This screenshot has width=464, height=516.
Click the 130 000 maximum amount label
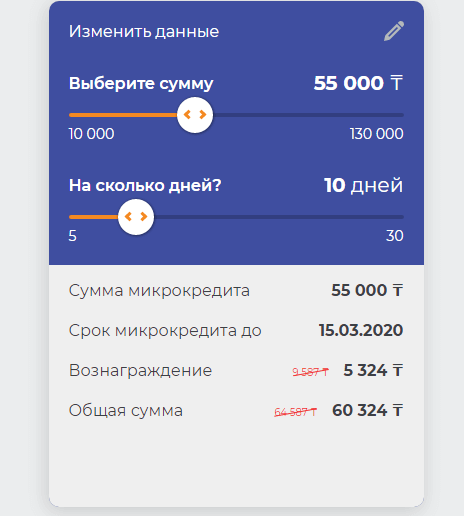pyautogui.click(x=377, y=134)
